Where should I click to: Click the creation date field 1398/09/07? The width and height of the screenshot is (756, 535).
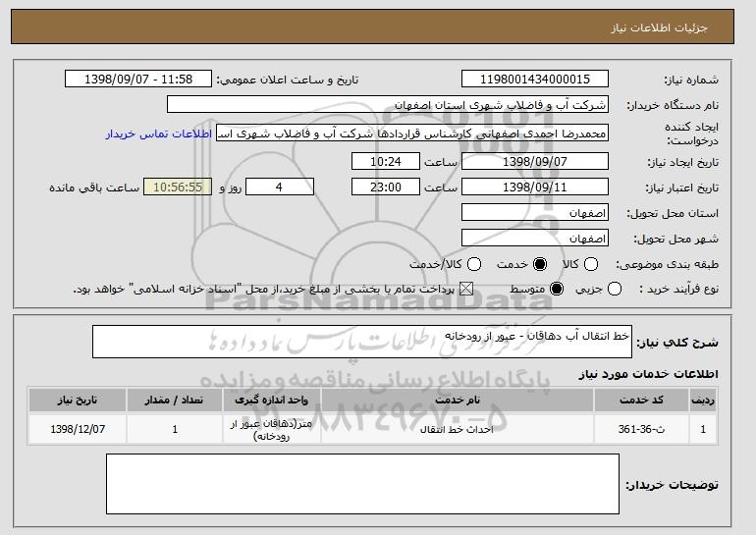pos(535,161)
